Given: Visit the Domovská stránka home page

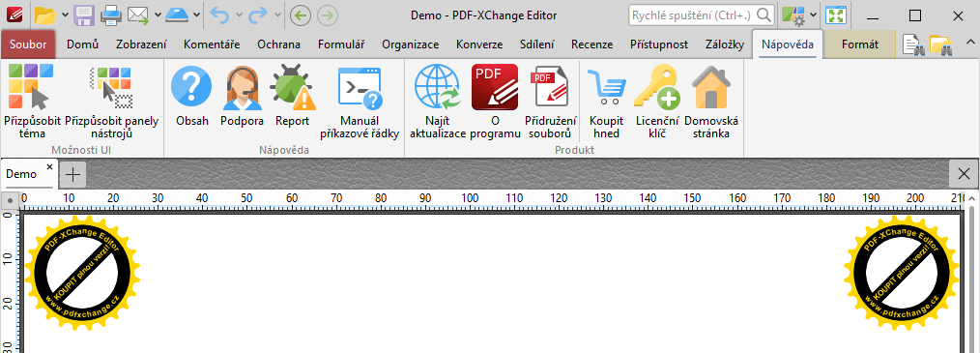Looking at the screenshot, I should tap(711, 102).
